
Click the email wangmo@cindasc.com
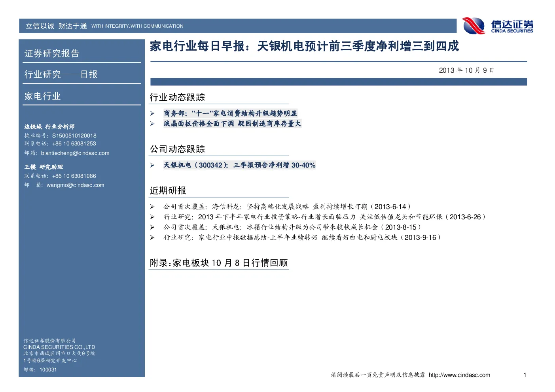tap(75, 185)
